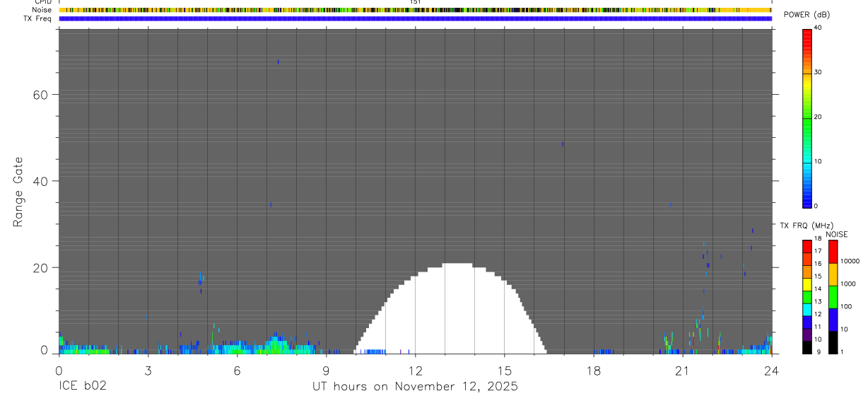868x401 pixels.
Task: Click the 24 hour tick on time axis
Action: 771,370
